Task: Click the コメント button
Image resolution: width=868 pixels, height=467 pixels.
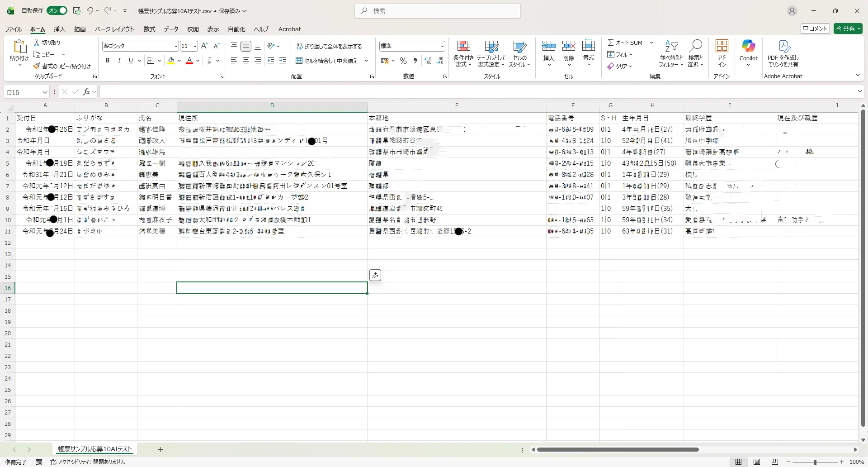Action: tap(815, 29)
